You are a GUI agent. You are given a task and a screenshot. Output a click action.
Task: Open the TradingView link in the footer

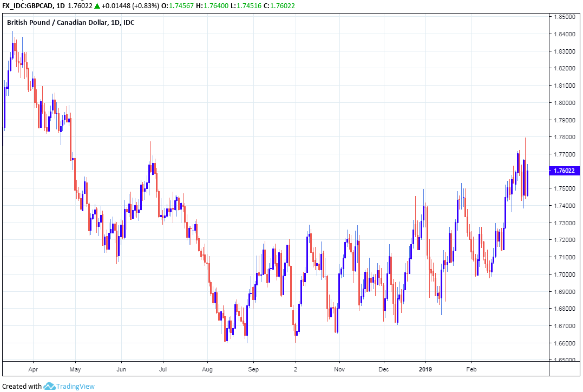point(76,387)
